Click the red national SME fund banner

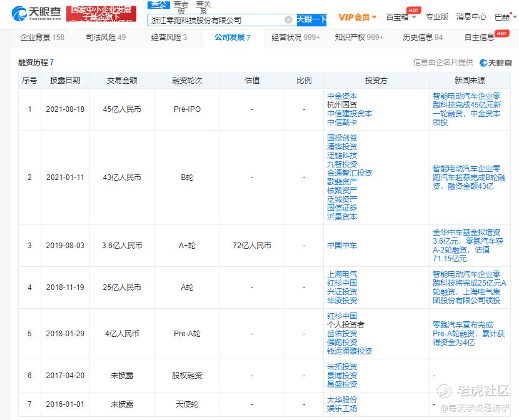[101, 14]
